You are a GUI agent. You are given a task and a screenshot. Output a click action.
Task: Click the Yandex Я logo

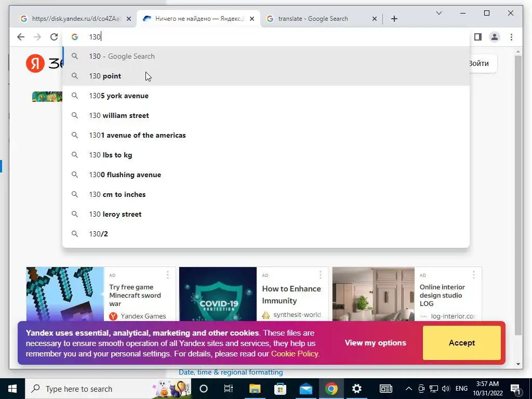(35, 63)
